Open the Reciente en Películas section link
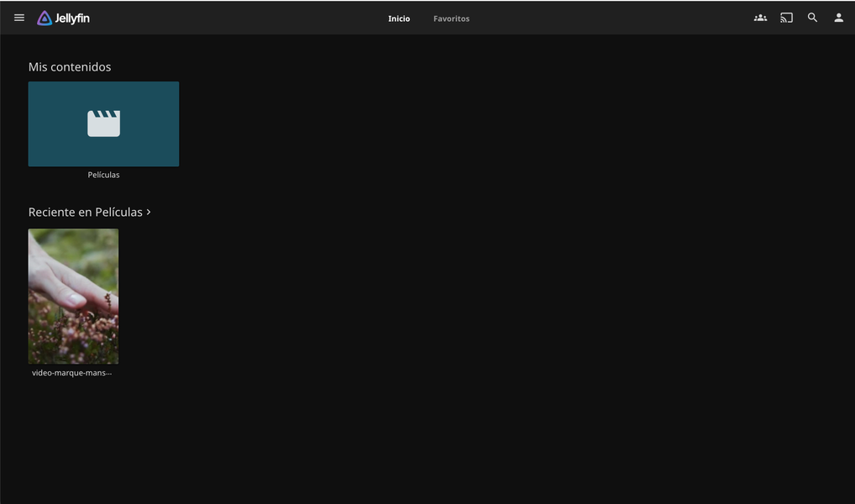The image size is (855, 504). coord(85,213)
